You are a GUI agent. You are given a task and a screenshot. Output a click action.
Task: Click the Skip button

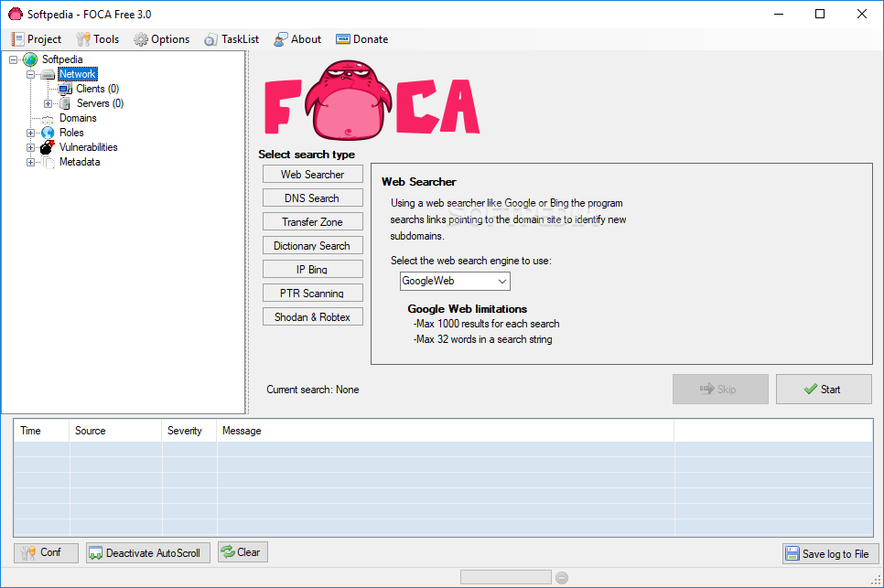(x=720, y=390)
